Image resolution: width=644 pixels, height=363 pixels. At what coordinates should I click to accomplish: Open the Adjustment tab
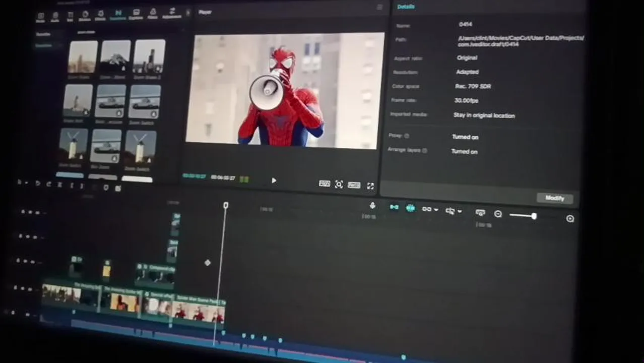tap(172, 13)
